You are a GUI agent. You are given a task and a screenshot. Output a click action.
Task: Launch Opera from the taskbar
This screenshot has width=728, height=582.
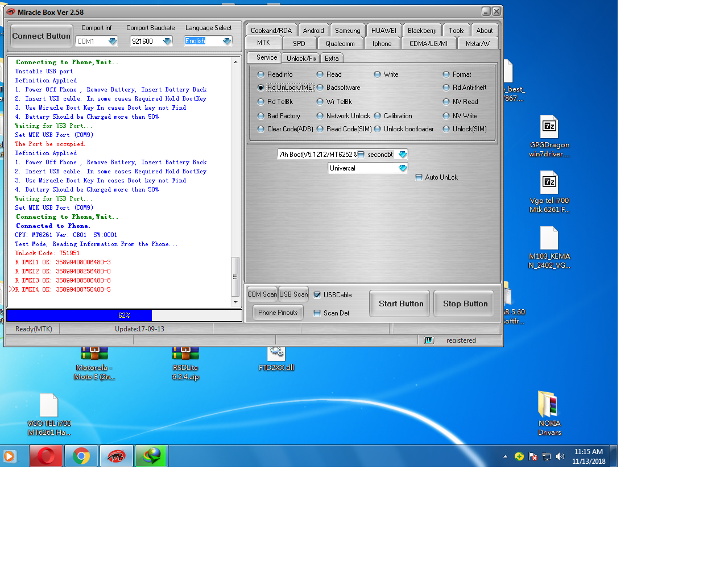coord(46,456)
